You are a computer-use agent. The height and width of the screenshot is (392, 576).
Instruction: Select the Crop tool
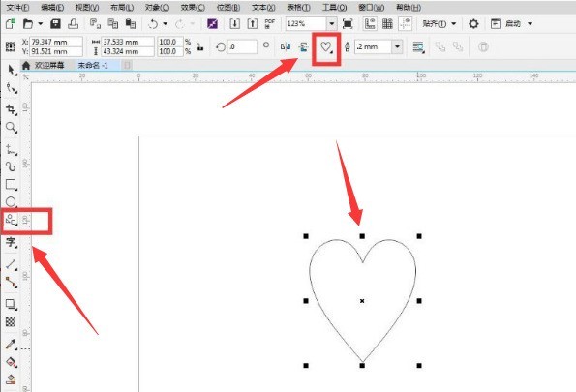11,109
